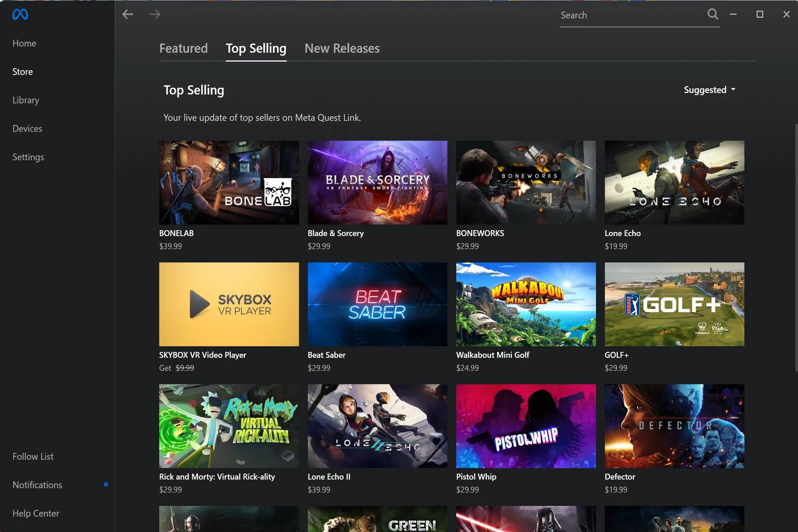Open the Suggested sort dropdown
Image resolution: width=798 pixels, height=532 pixels.
[710, 90]
